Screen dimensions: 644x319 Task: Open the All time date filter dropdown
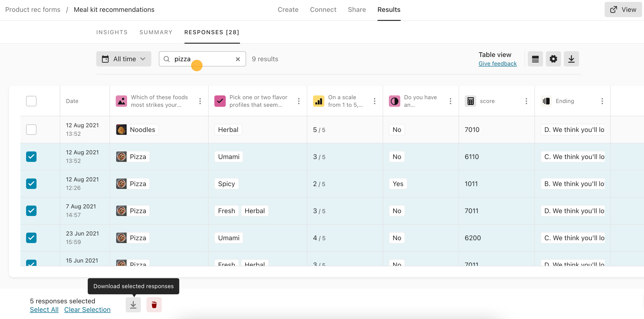(x=124, y=59)
